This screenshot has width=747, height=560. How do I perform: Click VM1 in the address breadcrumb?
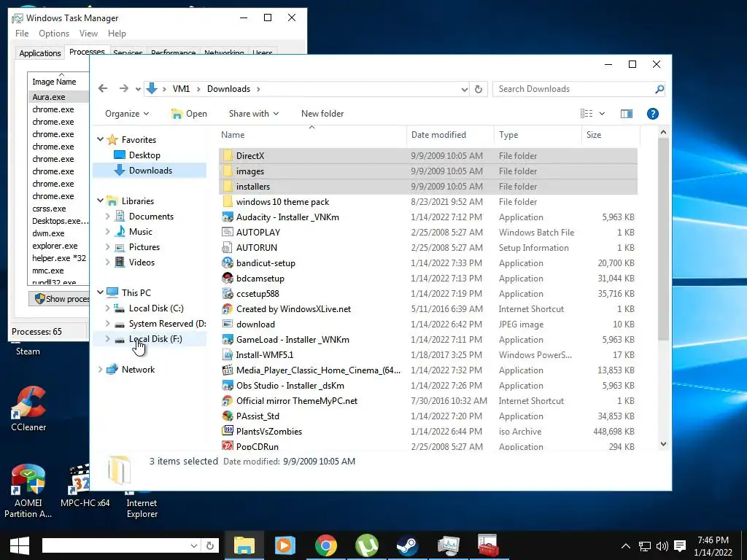pyautogui.click(x=181, y=89)
